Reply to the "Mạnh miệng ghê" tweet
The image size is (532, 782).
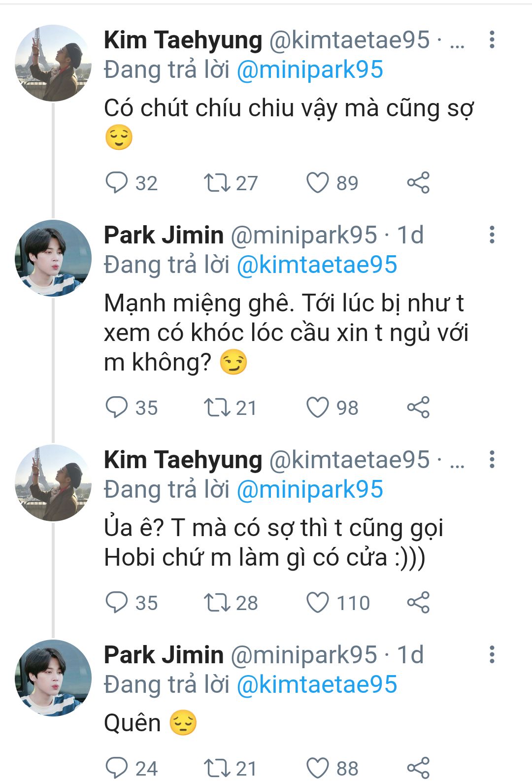tap(117, 408)
